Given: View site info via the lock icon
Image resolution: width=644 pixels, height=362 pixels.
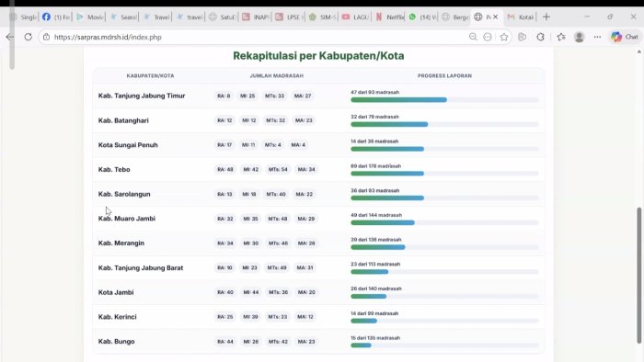Looking at the screenshot, I should [46, 37].
